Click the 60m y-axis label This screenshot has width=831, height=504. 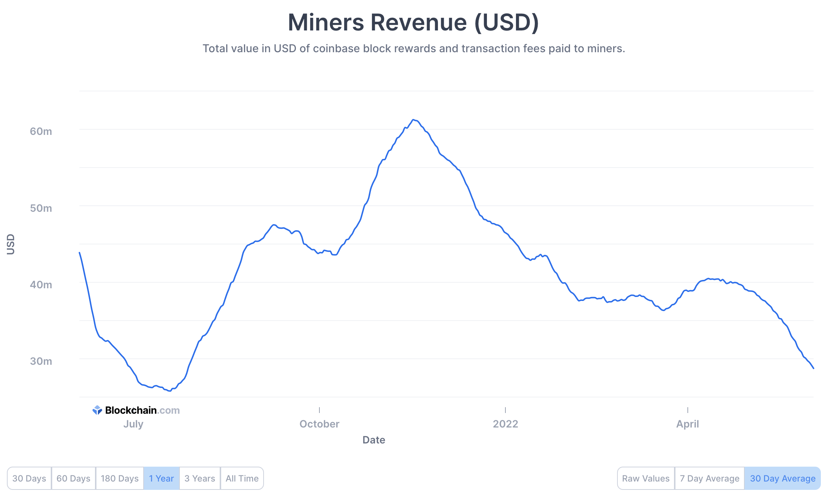point(41,131)
